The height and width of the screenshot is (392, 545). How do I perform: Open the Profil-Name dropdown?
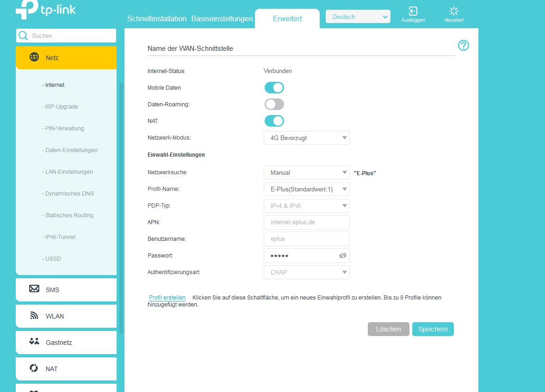pos(307,189)
